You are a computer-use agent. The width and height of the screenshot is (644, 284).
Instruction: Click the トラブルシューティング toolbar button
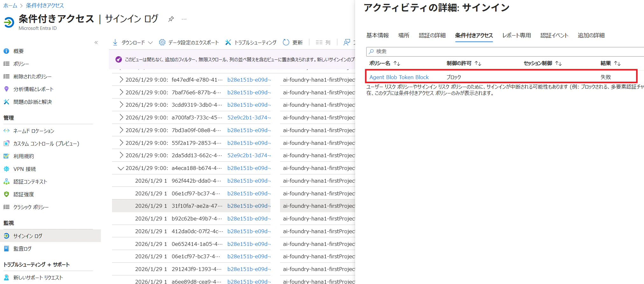(251, 42)
